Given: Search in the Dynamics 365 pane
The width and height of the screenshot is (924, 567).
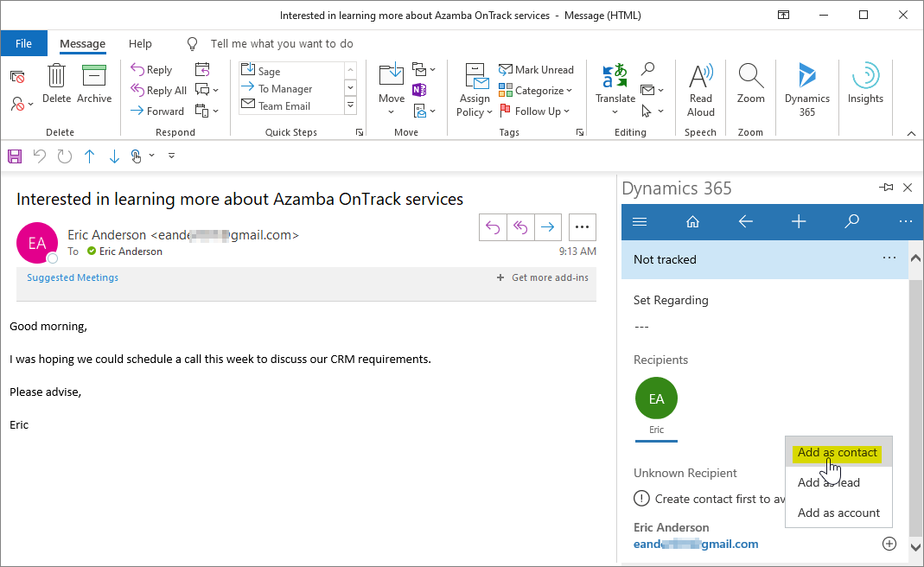Looking at the screenshot, I should [x=851, y=221].
